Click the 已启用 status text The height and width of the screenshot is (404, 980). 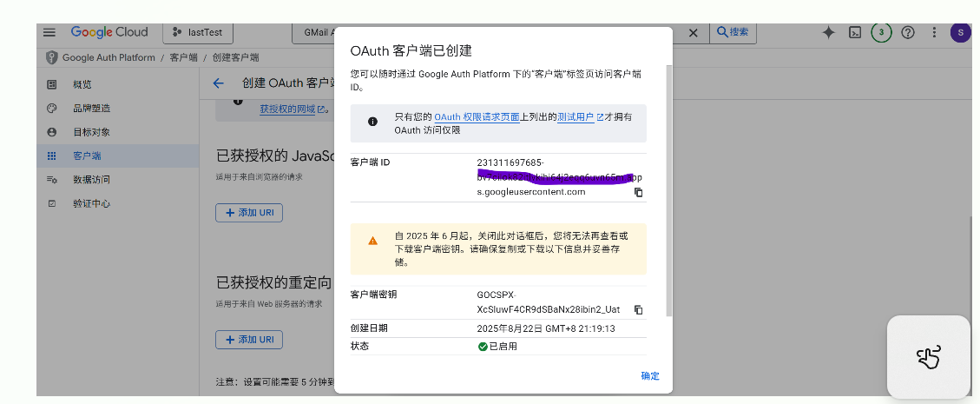[503, 347]
